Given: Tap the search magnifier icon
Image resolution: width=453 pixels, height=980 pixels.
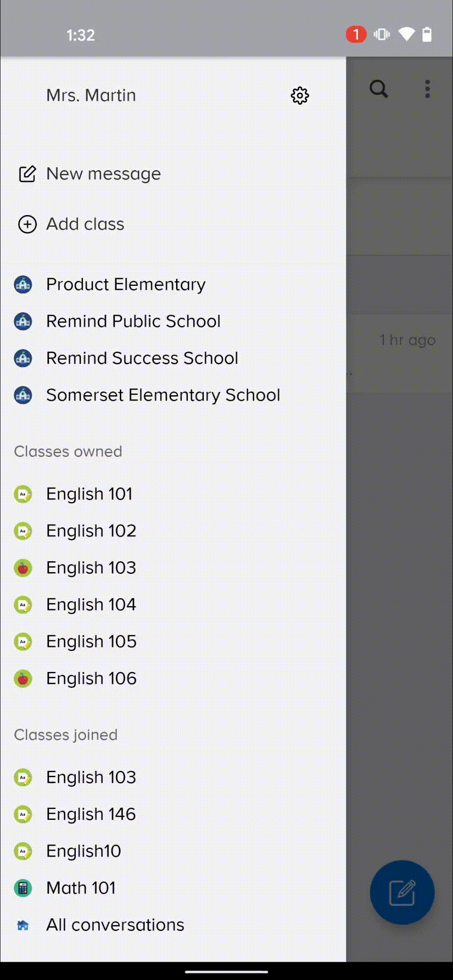Looking at the screenshot, I should pyautogui.click(x=379, y=89).
